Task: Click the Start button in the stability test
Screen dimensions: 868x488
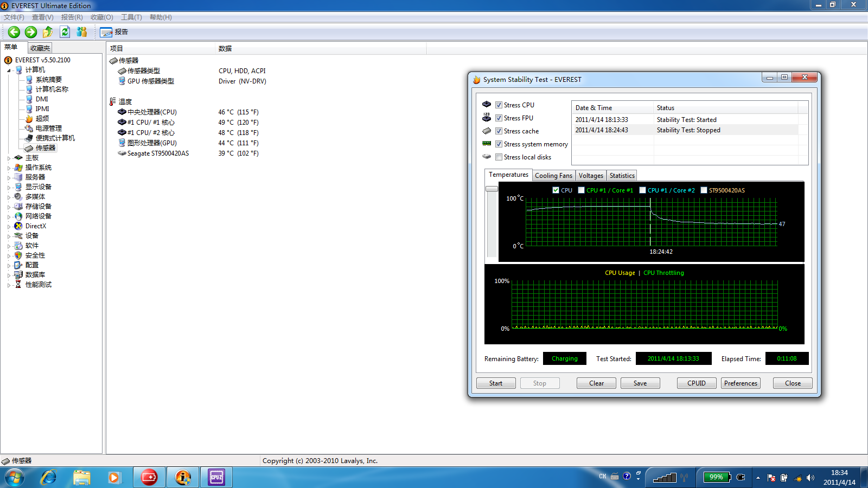Action: click(496, 383)
